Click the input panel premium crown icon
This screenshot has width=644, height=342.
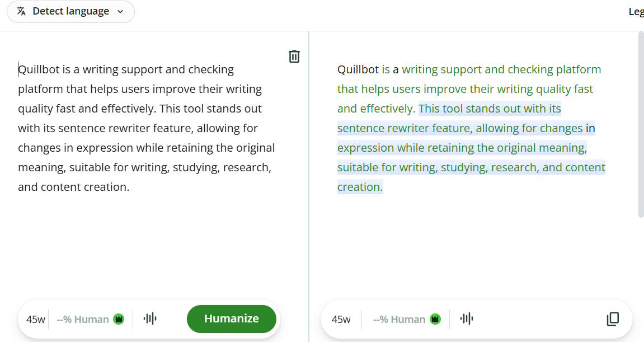[119, 319]
